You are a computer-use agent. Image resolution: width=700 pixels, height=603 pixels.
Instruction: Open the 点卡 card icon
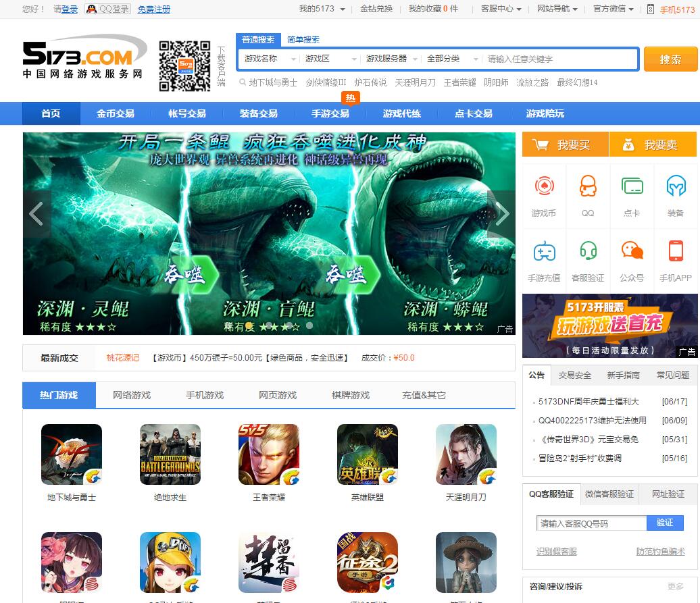[632, 186]
